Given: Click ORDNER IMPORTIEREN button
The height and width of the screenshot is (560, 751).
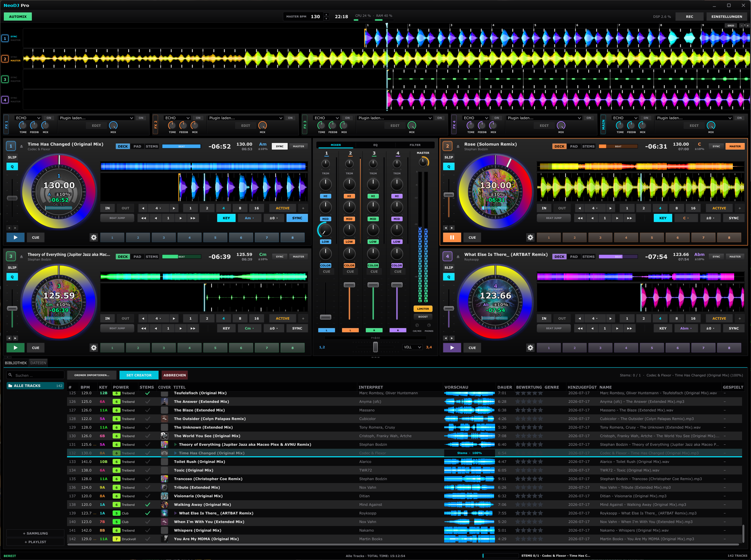Looking at the screenshot, I should coord(92,375).
